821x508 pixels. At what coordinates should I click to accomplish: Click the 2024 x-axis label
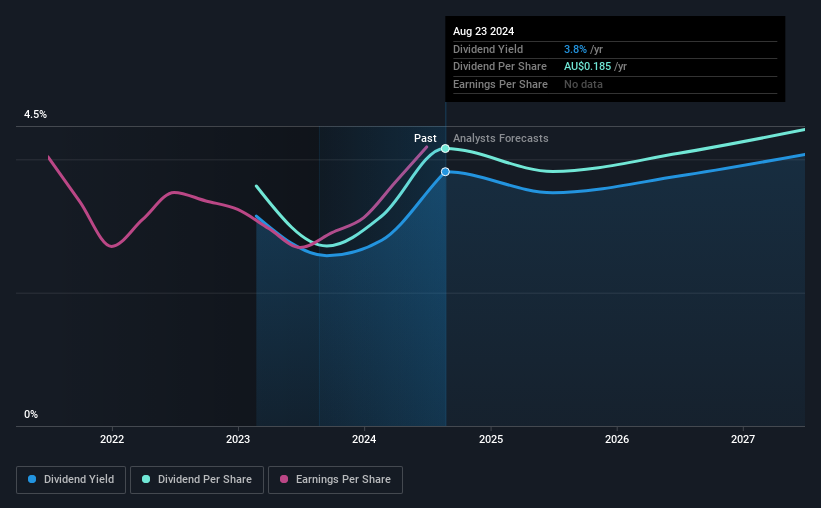[364, 439]
